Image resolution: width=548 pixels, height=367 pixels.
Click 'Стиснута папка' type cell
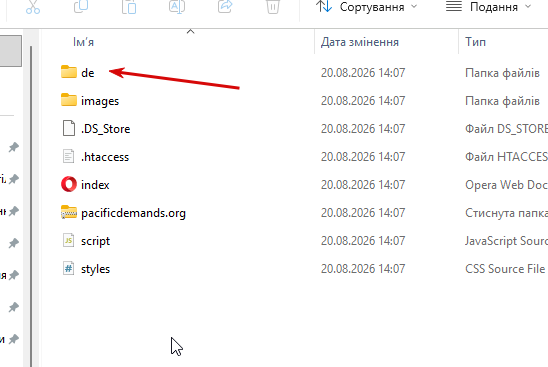pos(506,213)
